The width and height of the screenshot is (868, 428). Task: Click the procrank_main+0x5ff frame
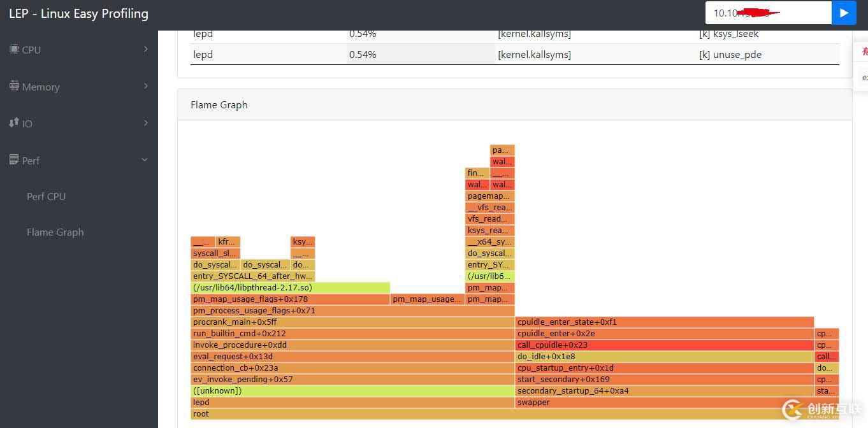(352, 322)
